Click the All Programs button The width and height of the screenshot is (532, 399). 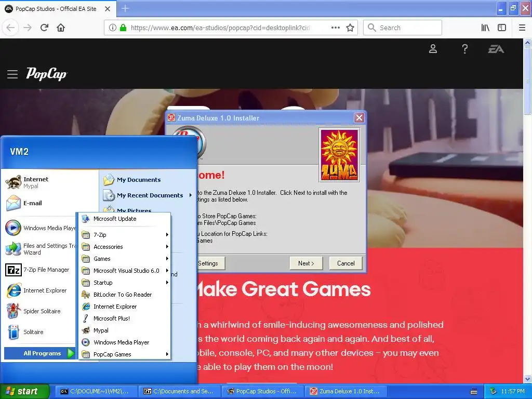tap(40, 353)
